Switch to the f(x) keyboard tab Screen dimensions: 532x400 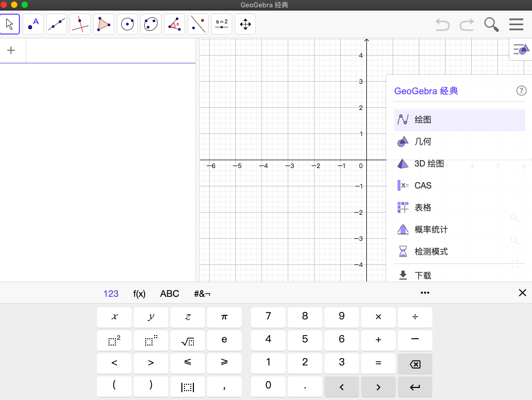pos(139,294)
